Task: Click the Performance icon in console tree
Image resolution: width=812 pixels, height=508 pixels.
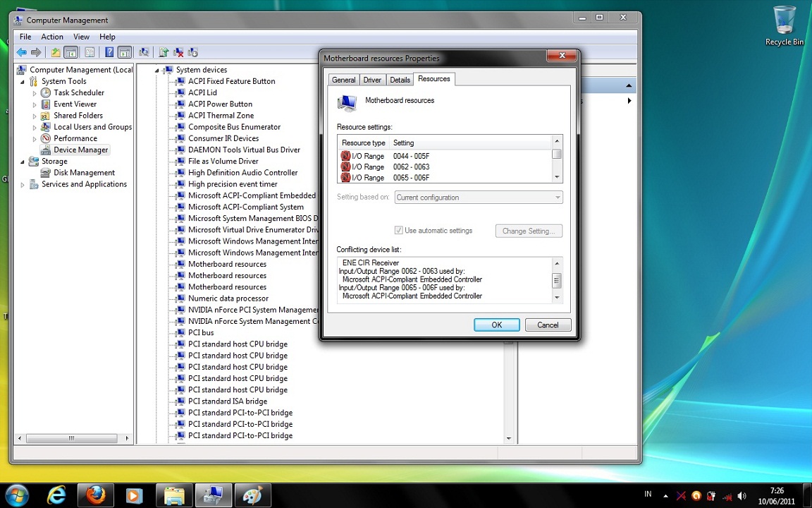Action: click(46, 138)
